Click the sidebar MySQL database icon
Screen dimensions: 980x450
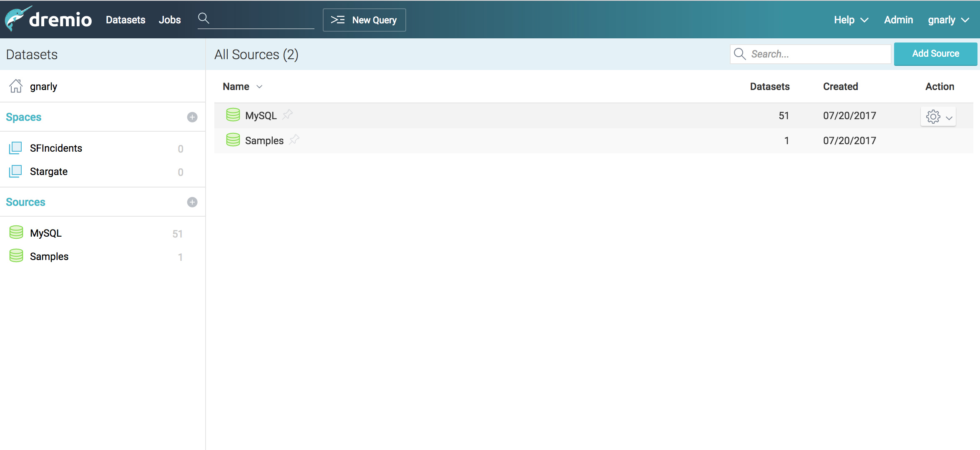point(16,232)
